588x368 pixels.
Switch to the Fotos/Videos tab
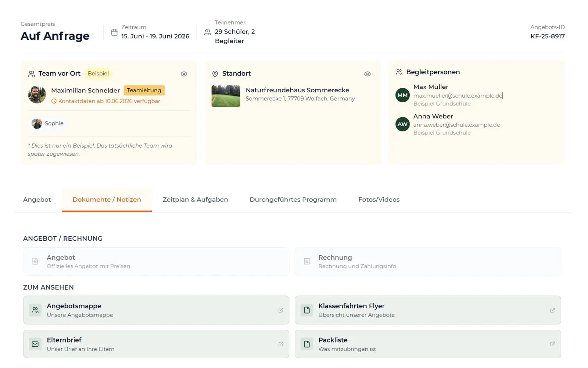click(379, 199)
